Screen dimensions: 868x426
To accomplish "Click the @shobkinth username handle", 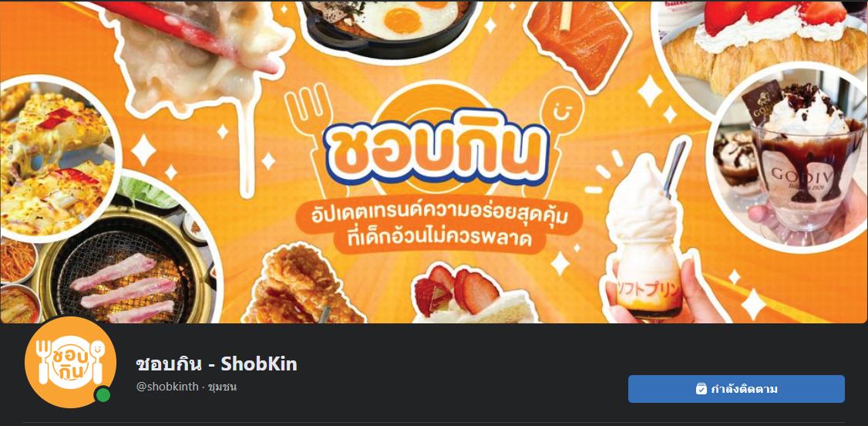I will 167,387.
